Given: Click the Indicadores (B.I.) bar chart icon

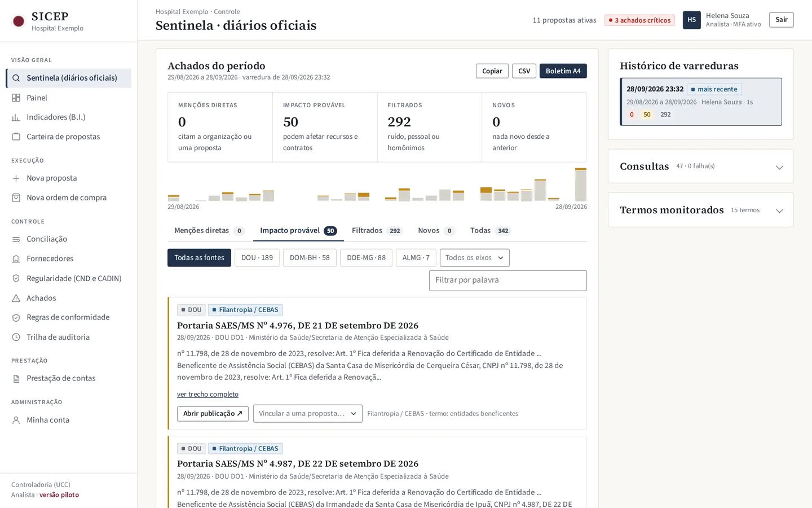Looking at the screenshot, I should [x=16, y=117].
